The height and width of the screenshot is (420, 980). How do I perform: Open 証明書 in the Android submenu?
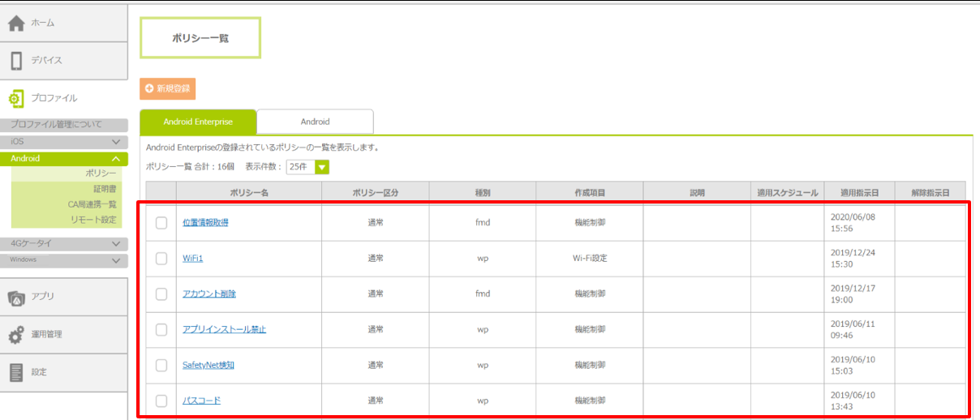coord(105,189)
